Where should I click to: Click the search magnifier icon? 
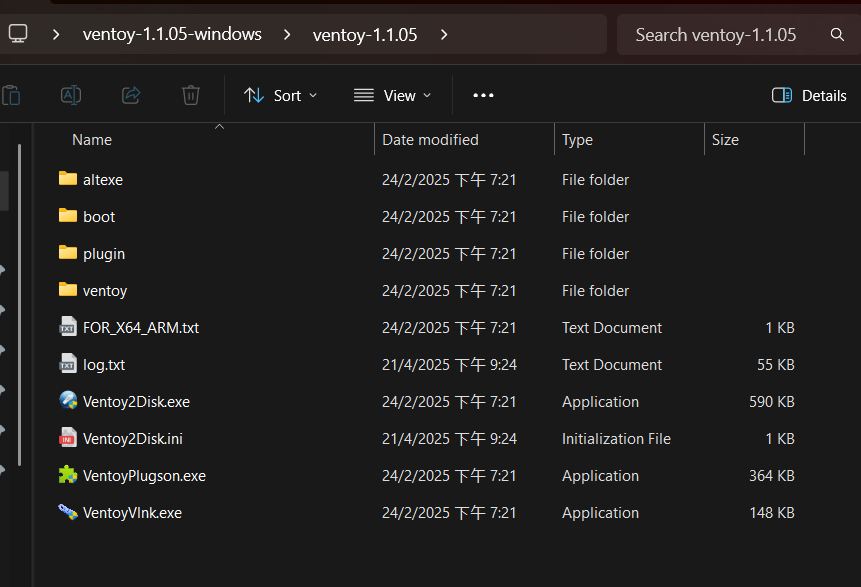(x=837, y=35)
